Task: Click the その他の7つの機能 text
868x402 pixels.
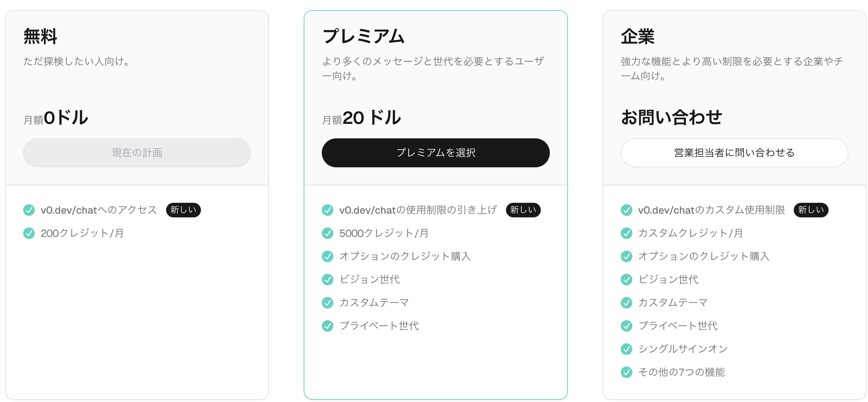Action: (x=681, y=372)
